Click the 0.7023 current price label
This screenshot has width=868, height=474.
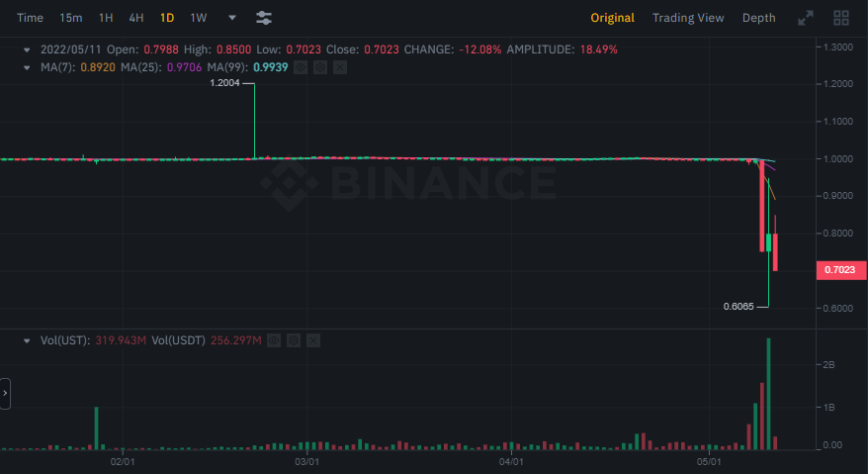pyautogui.click(x=838, y=270)
